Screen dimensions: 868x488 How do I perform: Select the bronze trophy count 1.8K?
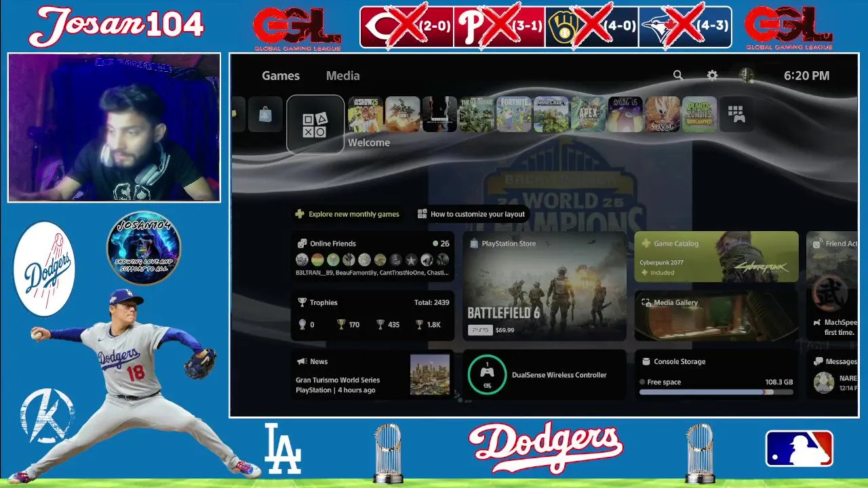(428, 325)
